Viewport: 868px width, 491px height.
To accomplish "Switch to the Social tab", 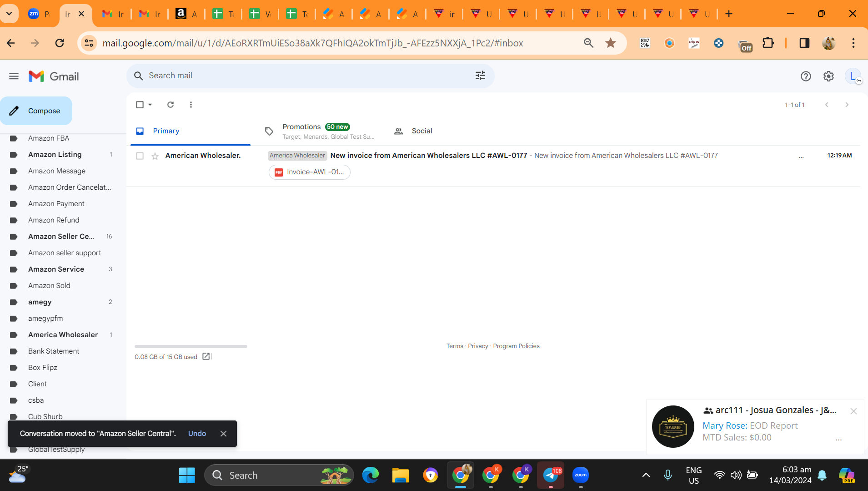I will pyautogui.click(x=449, y=131).
